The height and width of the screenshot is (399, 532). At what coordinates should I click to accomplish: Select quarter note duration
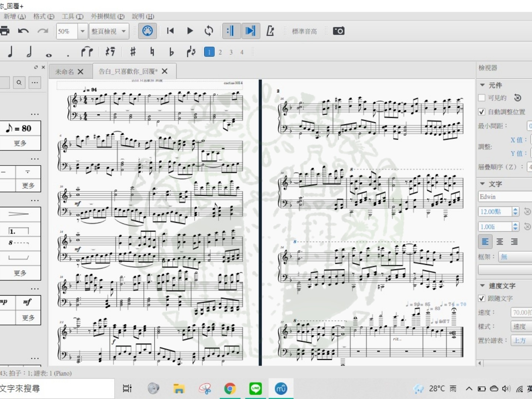[10, 52]
